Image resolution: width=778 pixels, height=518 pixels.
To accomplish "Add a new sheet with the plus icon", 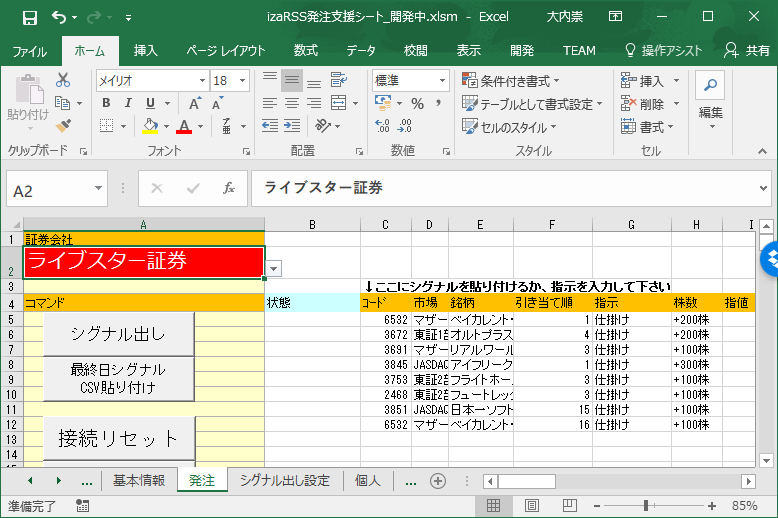I will (x=438, y=481).
